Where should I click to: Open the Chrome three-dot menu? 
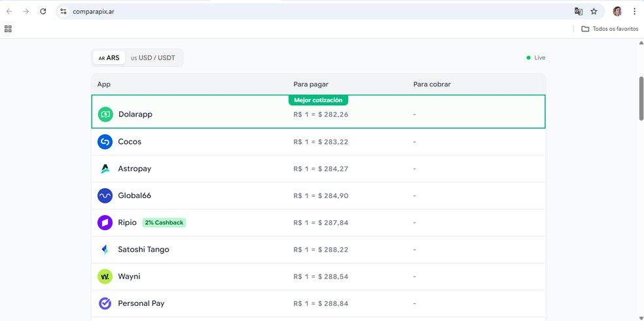tap(634, 11)
